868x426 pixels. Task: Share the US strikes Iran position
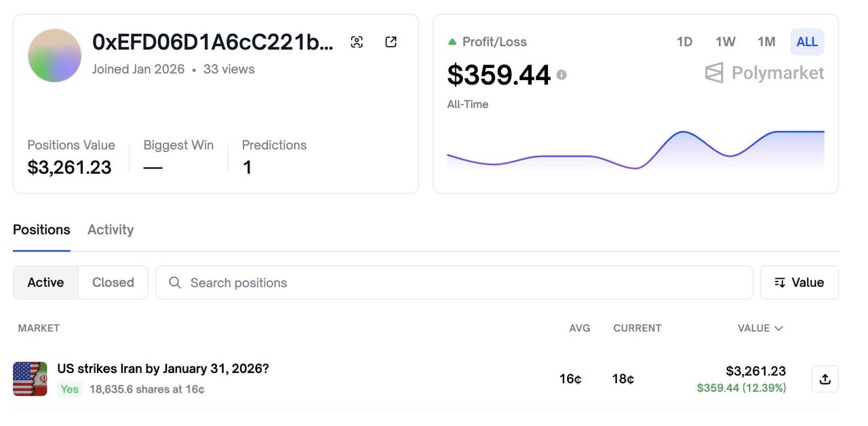pos(825,379)
